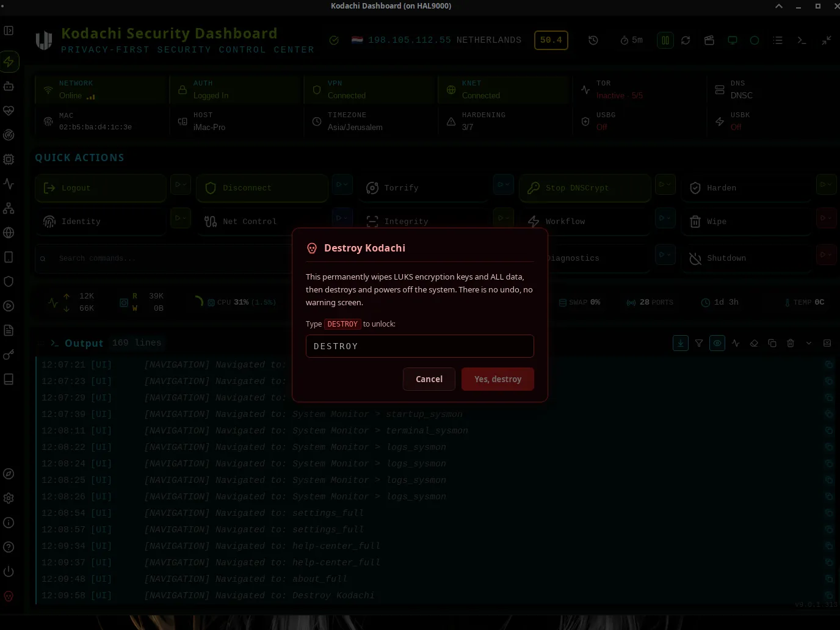The height and width of the screenshot is (630, 840).
Task: Click the clapperboard icon in the header
Action: [709, 40]
